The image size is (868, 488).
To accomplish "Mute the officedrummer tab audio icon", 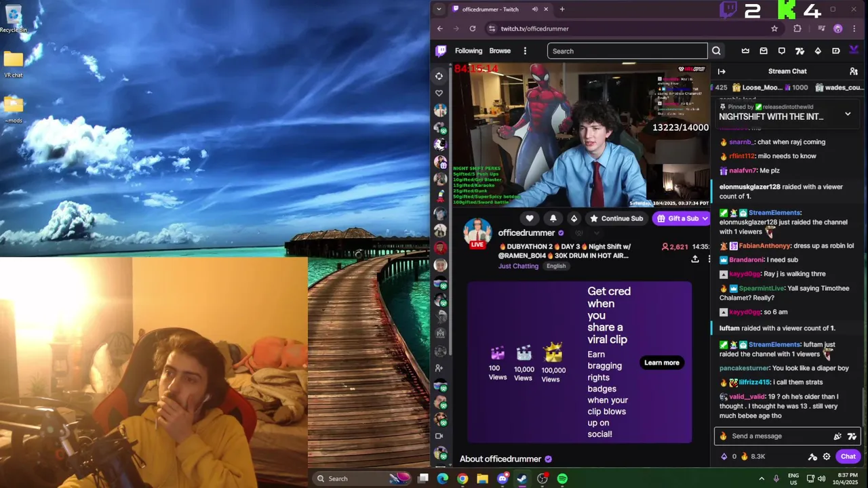I will [x=534, y=9].
